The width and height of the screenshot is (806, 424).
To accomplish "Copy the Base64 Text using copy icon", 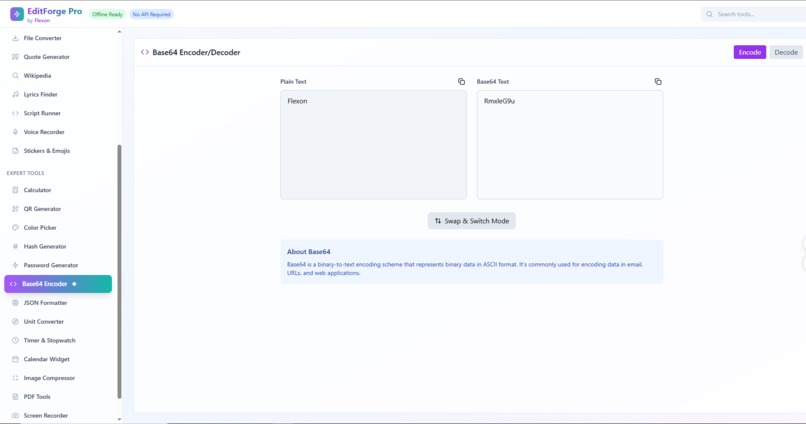I will coord(658,82).
